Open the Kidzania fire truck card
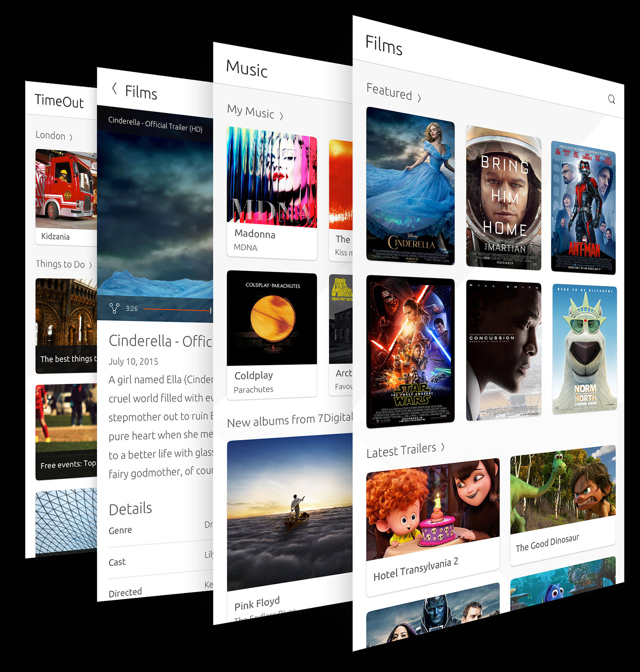The width and height of the screenshot is (640, 672). 66,197
